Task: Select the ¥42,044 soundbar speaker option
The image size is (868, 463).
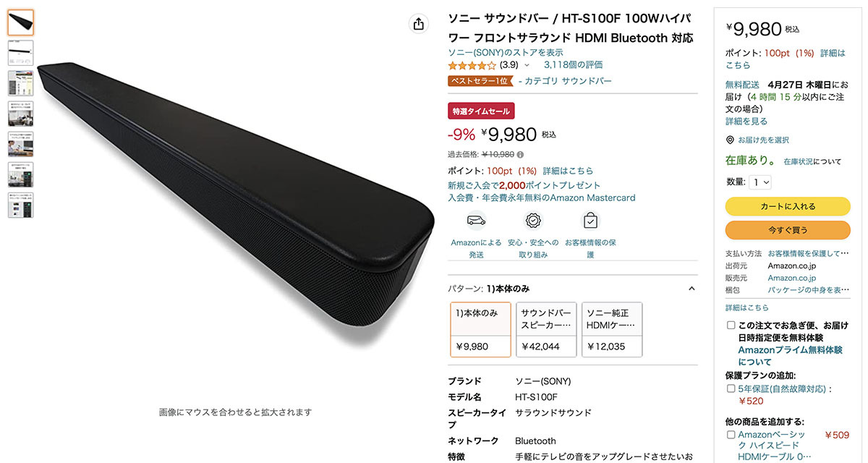Action: (x=547, y=330)
